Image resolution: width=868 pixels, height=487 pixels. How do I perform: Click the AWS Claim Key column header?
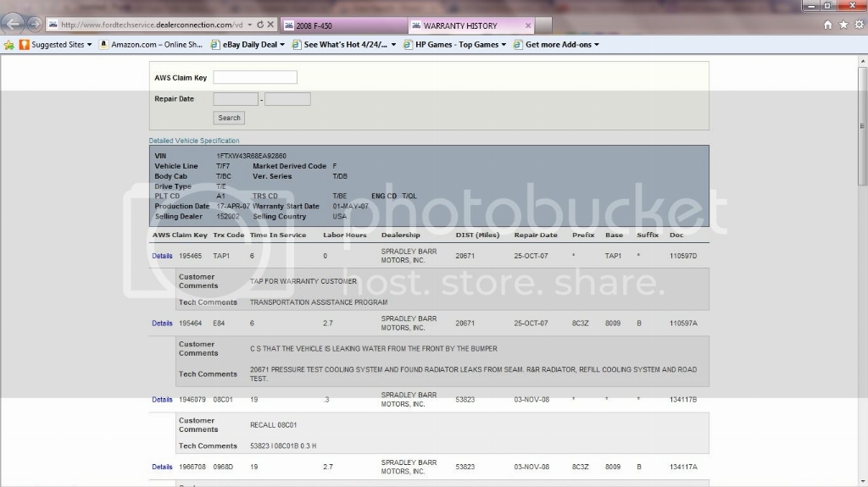coord(180,235)
